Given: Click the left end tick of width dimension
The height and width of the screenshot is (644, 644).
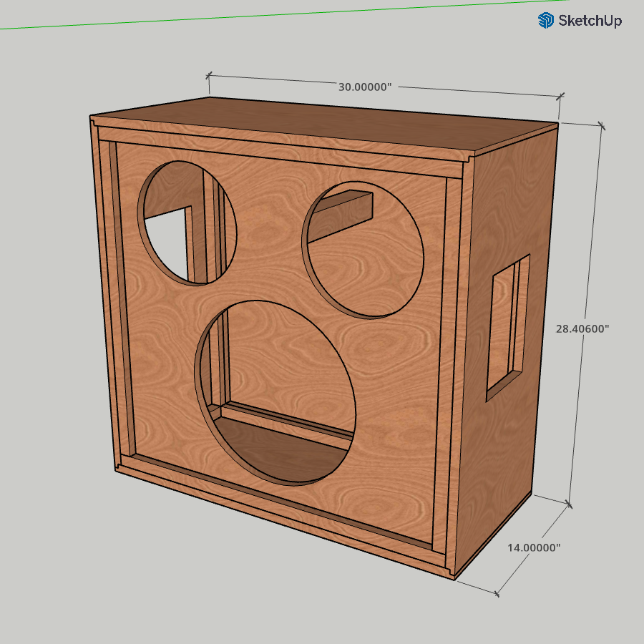Looking at the screenshot, I should click(x=209, y=74).
